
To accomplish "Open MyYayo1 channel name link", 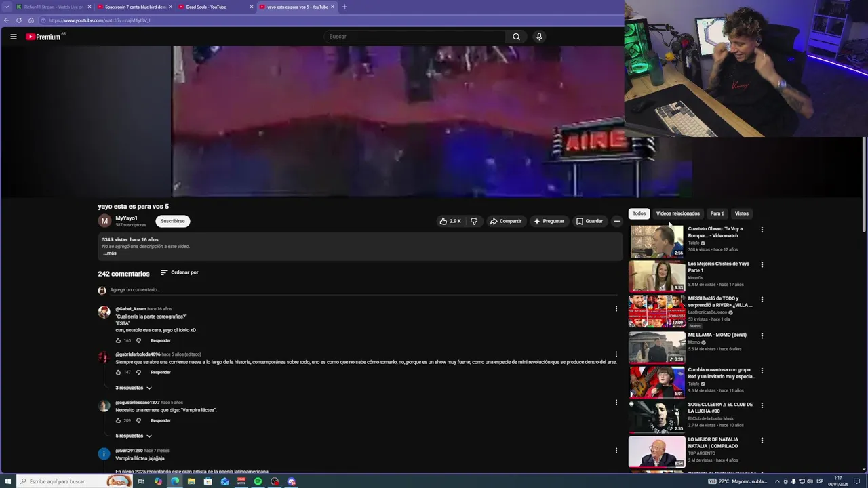I will [x=126, y=218].
